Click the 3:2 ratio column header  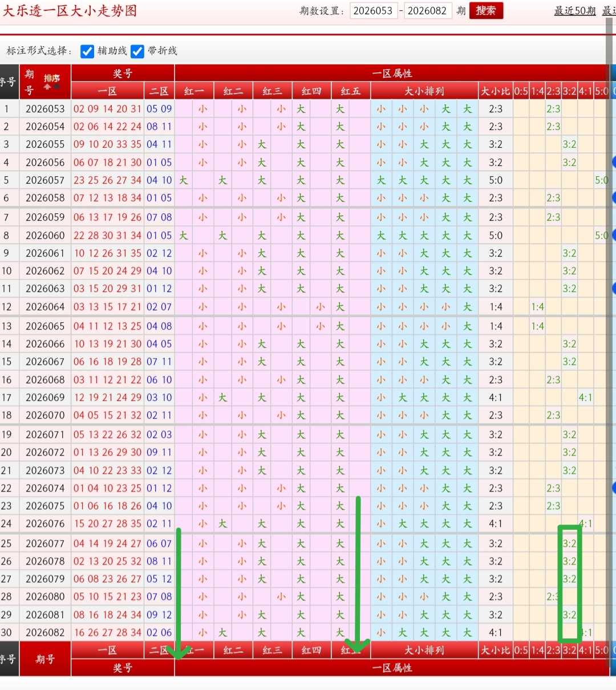coord(569,91)
